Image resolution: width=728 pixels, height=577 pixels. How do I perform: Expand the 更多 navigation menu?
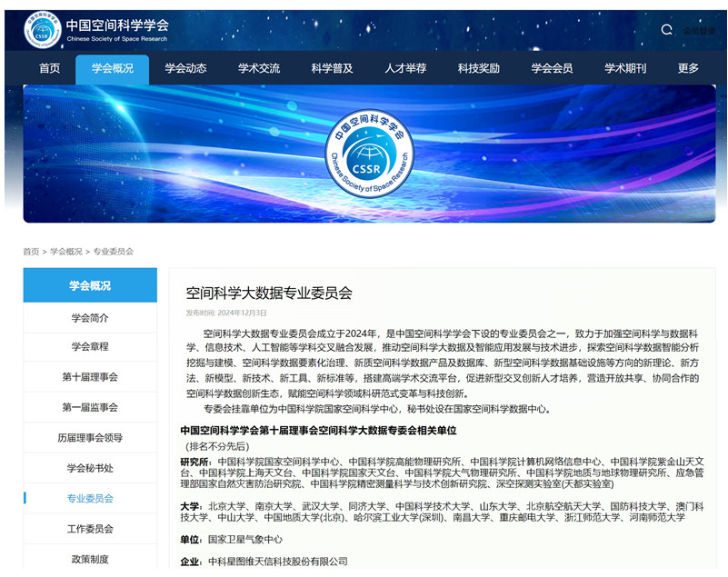pyautogui.click(x=688, y=68)
